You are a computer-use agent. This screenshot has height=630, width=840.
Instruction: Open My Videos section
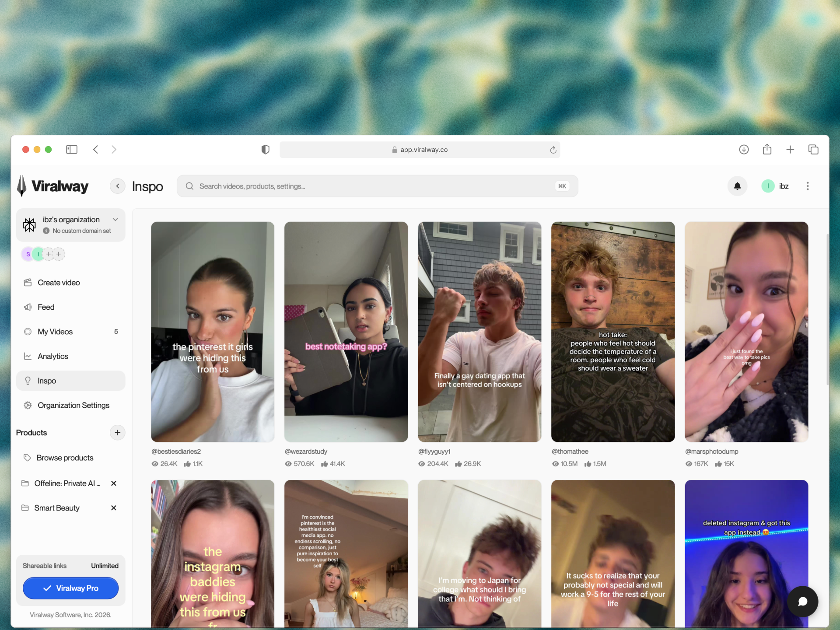70,332
